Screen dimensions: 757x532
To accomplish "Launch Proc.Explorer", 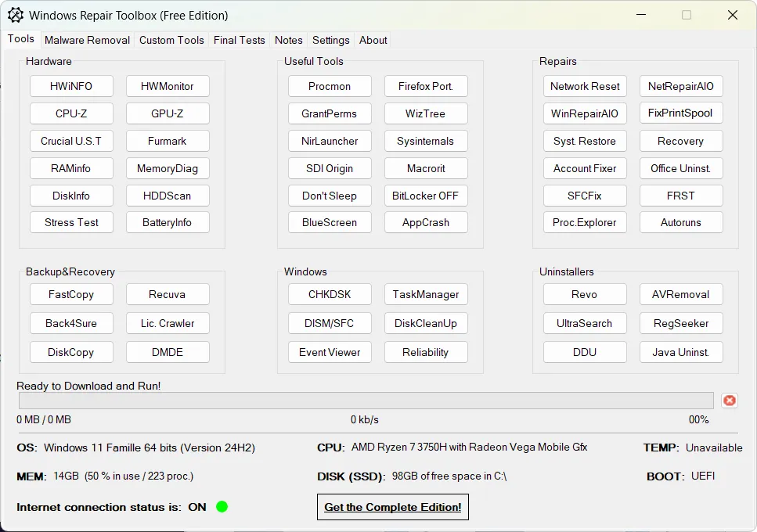I will click(585, 222).
